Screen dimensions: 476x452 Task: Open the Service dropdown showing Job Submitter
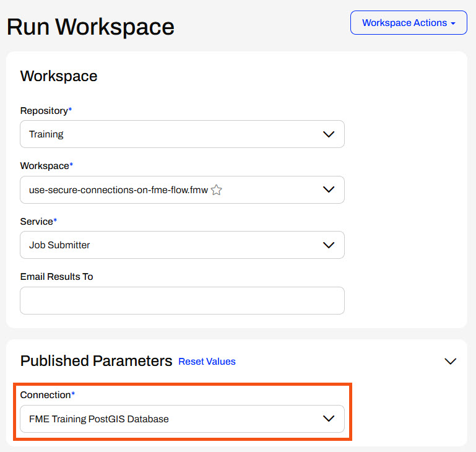[x=173, y=245]
